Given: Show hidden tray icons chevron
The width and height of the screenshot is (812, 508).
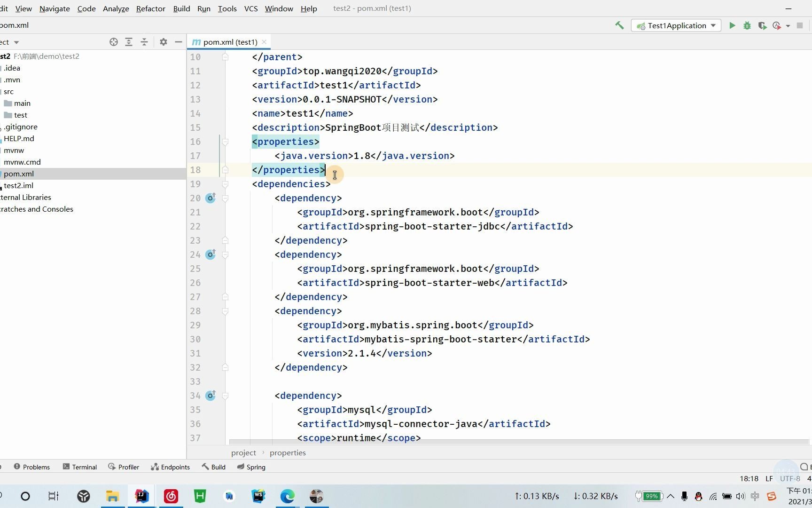Looking at the screenshot, I should (671, 496).
